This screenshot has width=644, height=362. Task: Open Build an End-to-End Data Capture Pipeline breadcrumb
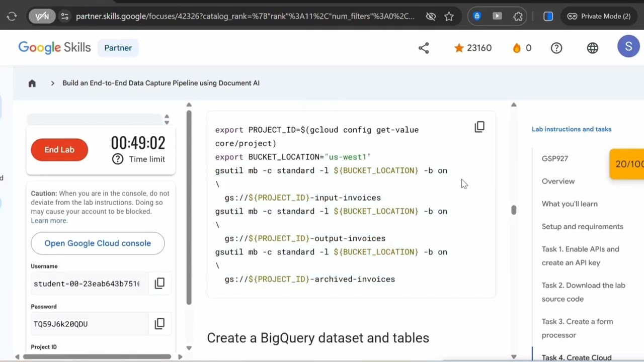[161, 83]
